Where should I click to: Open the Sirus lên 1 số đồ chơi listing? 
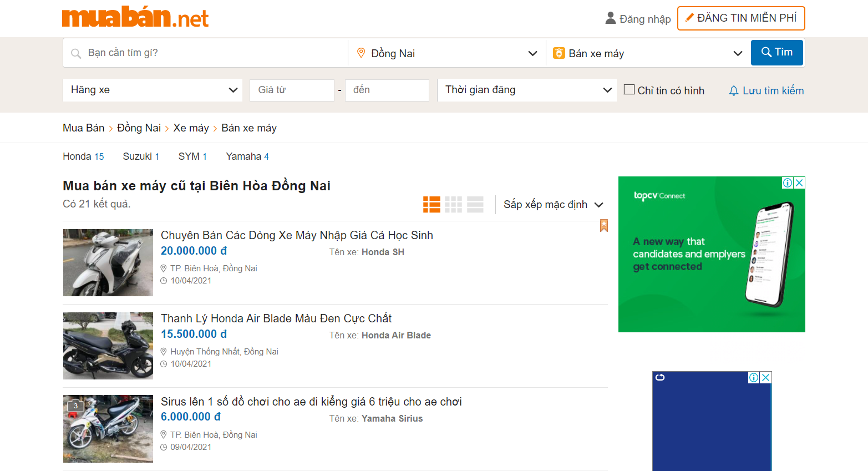pyautogui.click(x=311, y=402)
